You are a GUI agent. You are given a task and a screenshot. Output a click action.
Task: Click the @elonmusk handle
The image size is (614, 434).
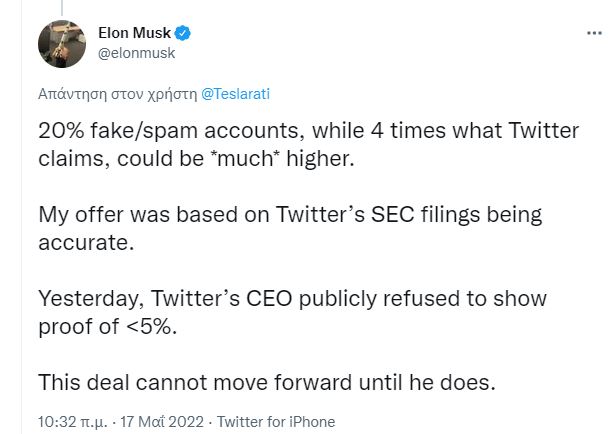[x=137, y=54]
